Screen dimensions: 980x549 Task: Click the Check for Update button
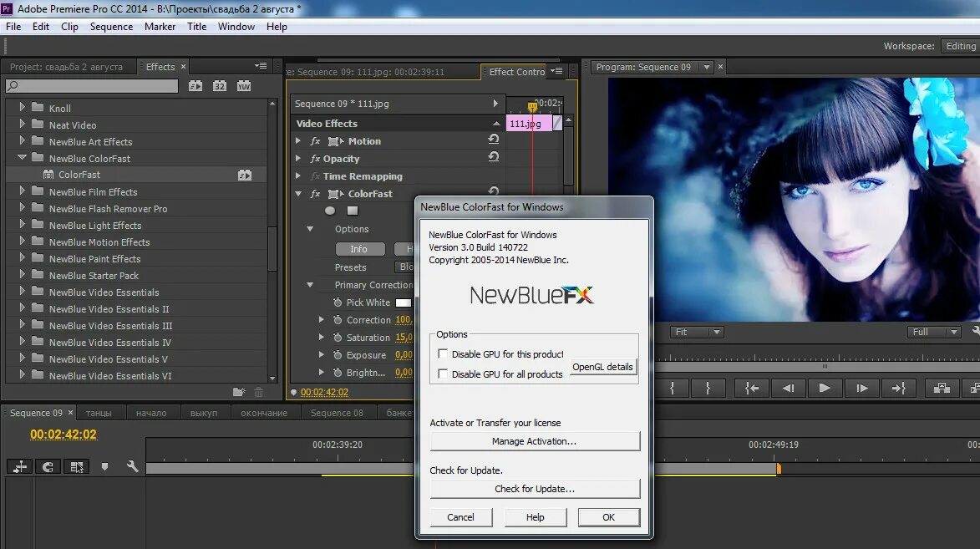click(535, 488)
